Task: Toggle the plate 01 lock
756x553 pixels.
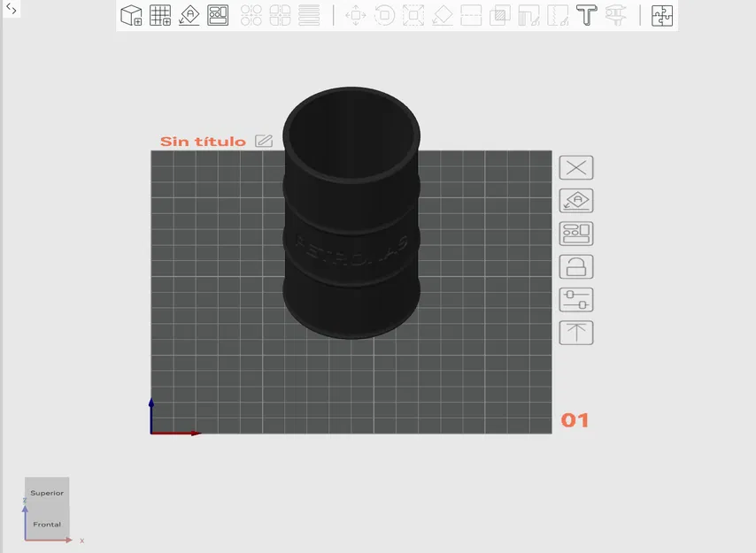Action: (x=576, y=267)
